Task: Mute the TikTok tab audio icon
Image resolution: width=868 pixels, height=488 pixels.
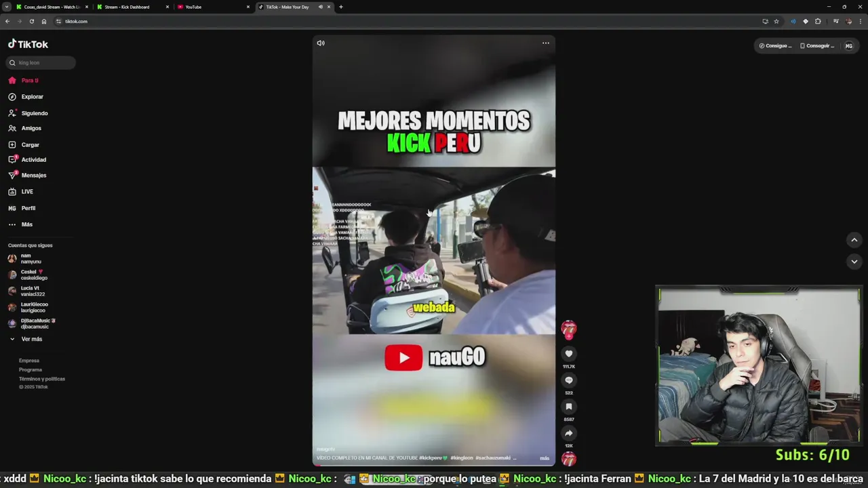Action: pyautogui.click(x=321, y=7)
